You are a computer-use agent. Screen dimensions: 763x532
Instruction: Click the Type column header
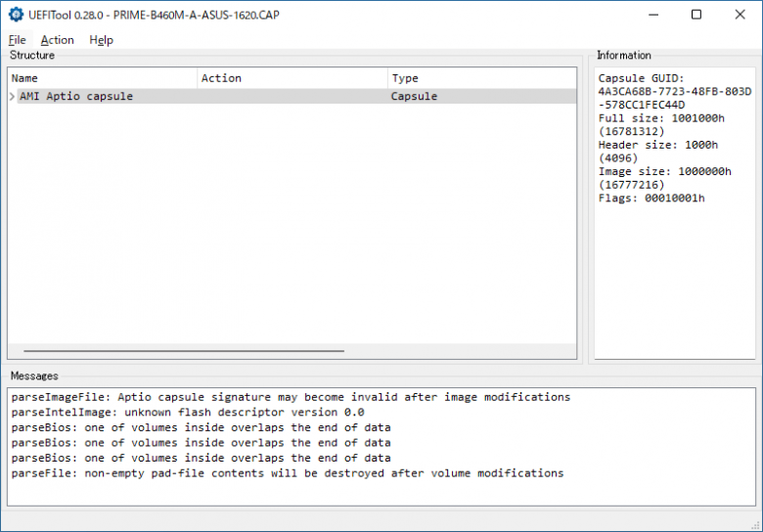click(x=482, y=78)
